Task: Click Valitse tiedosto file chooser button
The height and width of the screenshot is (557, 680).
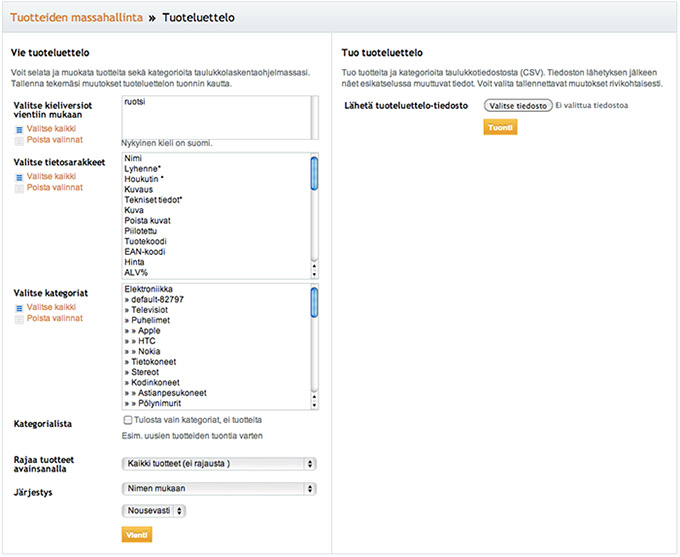Action: [x=518, y=105]
